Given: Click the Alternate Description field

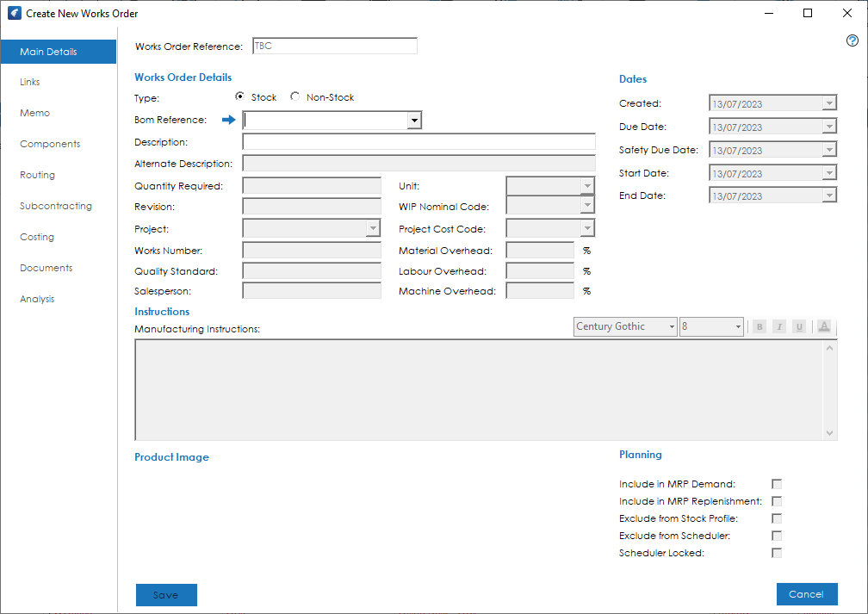Looking at the screenshot, I should coord(418,164).
